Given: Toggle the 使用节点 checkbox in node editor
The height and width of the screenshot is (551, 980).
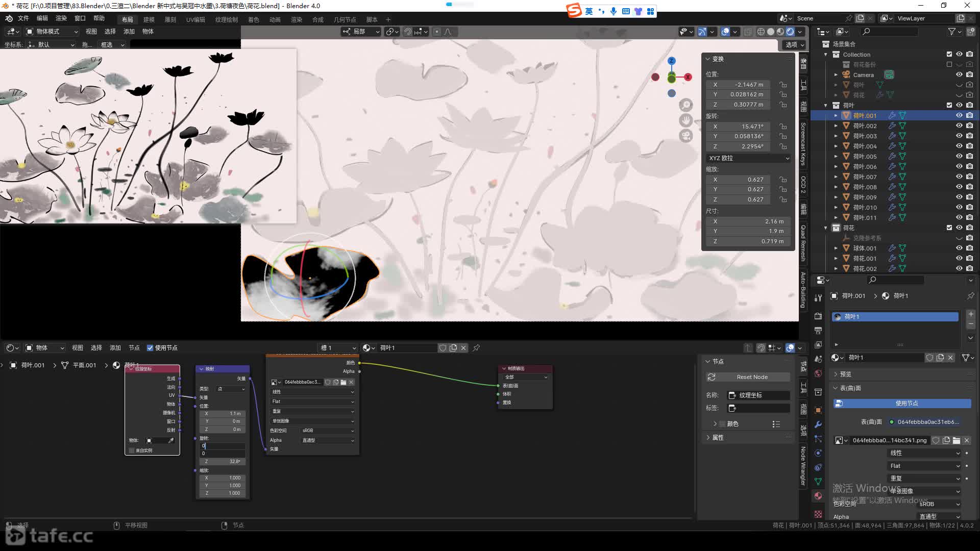Looking at the screenshot, I should pos(150,348).
